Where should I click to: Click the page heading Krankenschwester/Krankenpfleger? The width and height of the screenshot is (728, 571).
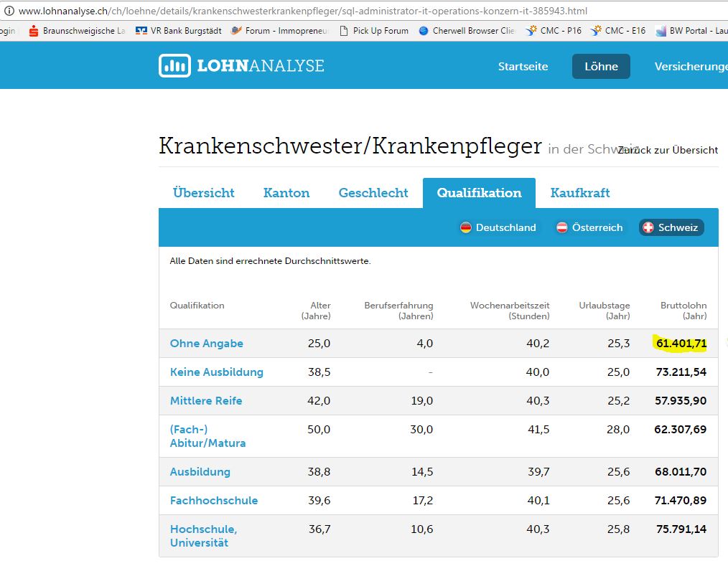point(350,146)
